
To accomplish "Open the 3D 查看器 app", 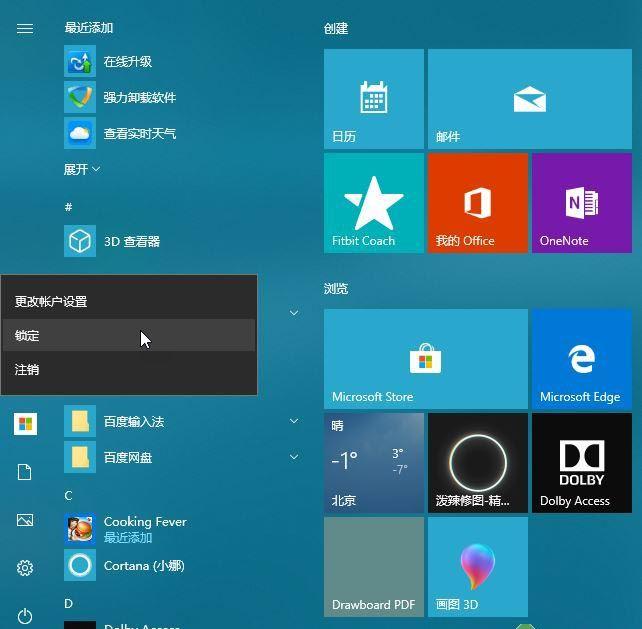I will pos(111,241).
